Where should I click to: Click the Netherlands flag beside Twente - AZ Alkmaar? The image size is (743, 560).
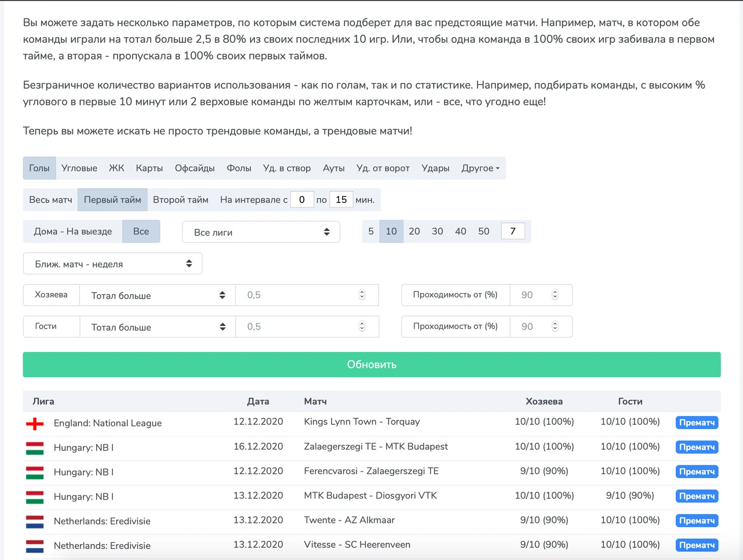pos(35,521)
